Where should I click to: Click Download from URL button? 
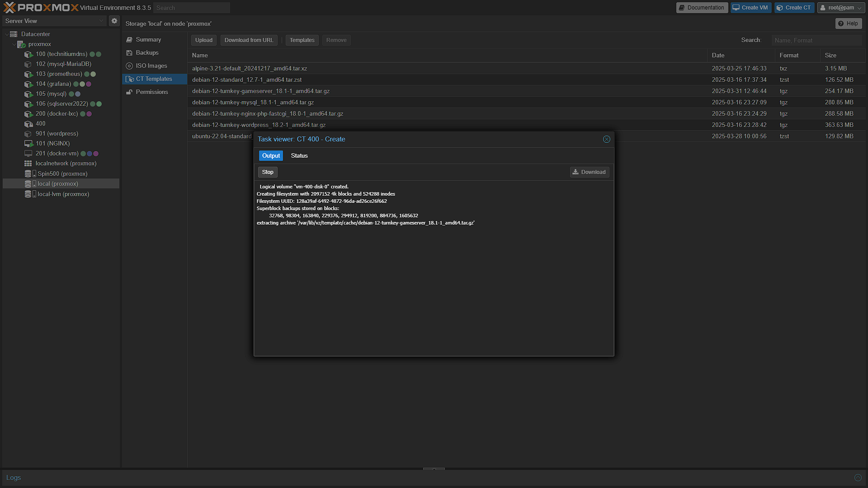pos(249,40)
